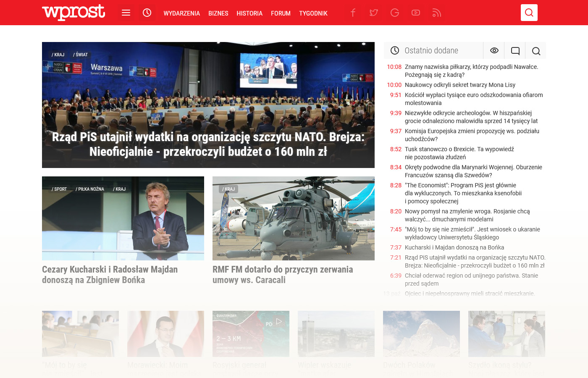
Task: Open 7:37 news Kucharski i Majdan
Action: (x=454, y=247)
